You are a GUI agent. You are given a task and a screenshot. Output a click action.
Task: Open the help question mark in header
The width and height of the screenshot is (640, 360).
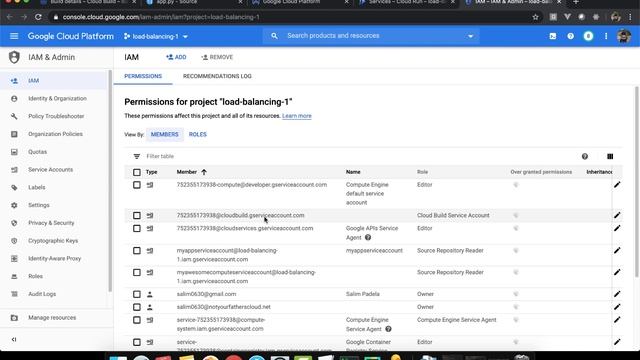[x=570, y=36]
